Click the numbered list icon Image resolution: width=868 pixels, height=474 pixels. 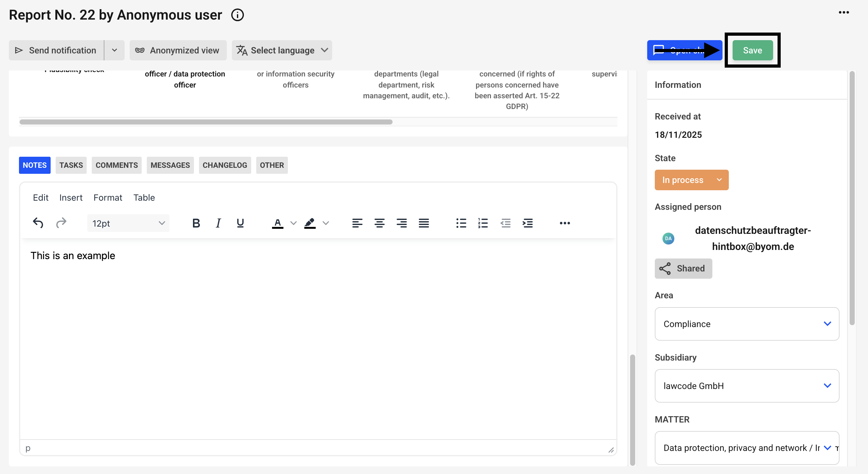[x=482, y=223]
